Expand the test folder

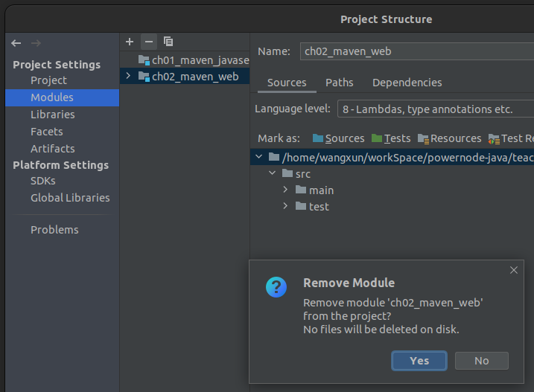pos(285,206)
